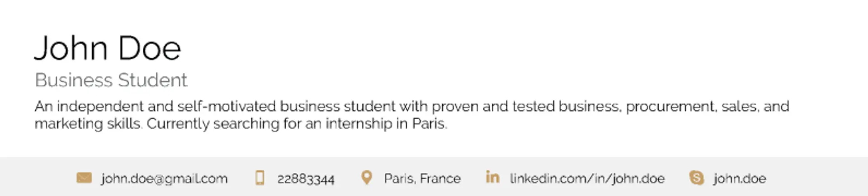Click the Skype logo icon

697,178
